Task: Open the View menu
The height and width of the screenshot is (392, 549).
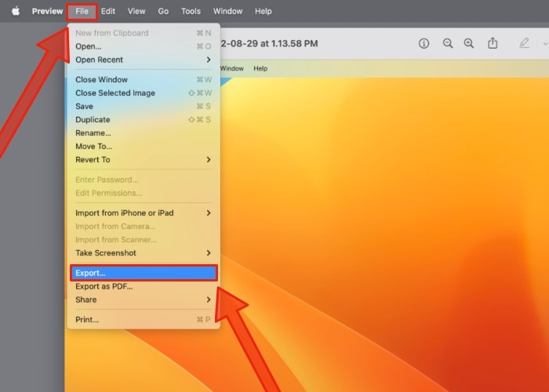Action: pos(136,11)
